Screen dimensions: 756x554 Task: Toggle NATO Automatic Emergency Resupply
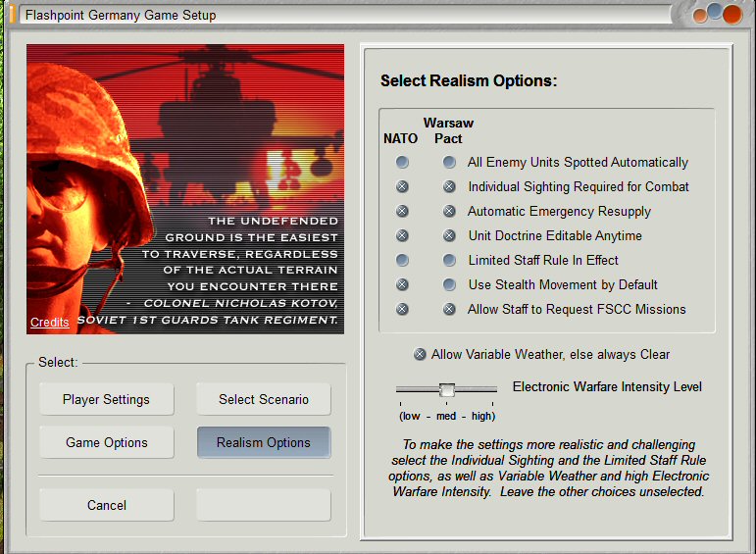(x=402, y=211)
